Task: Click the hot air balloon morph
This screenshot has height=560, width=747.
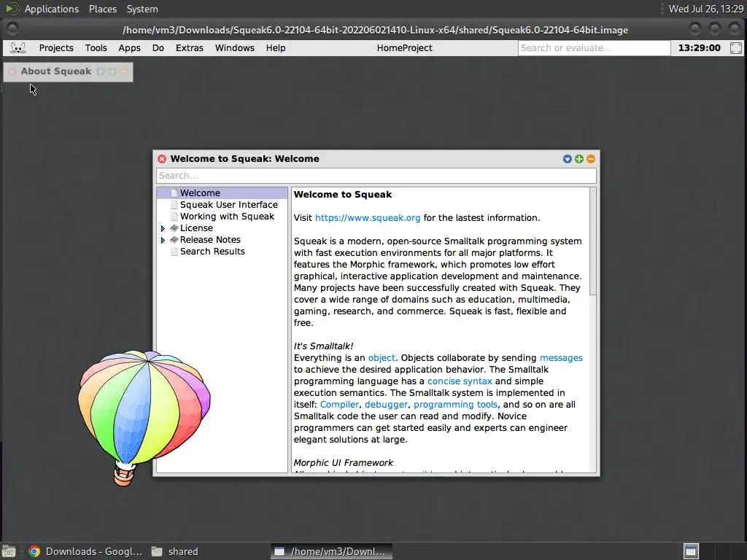Action: (144, 418)
